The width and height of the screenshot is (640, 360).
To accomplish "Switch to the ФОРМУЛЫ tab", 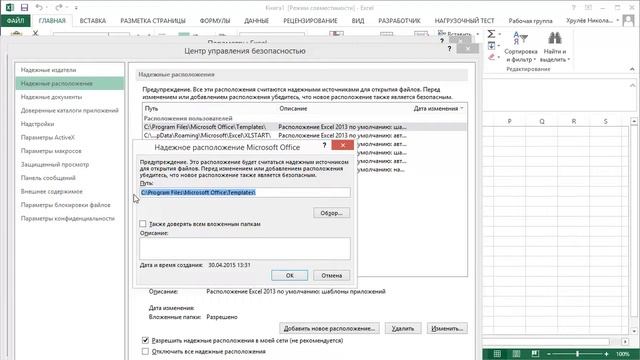I will click(215, 21).
